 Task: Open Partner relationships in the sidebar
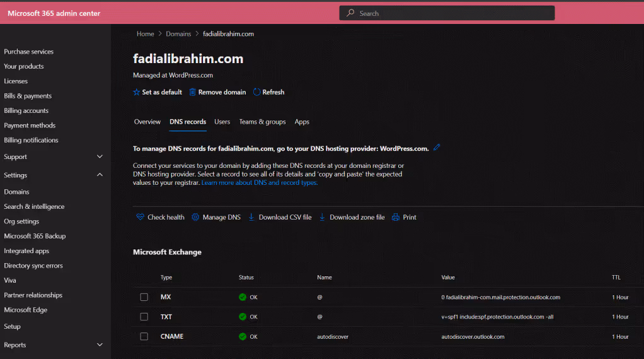coord(33,295)
